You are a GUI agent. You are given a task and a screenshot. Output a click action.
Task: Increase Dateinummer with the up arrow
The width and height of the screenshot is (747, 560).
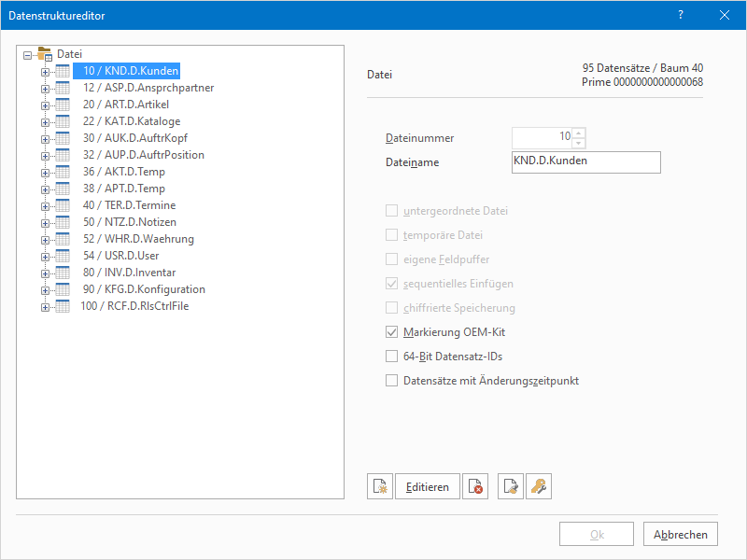click(x=579, y=133)
